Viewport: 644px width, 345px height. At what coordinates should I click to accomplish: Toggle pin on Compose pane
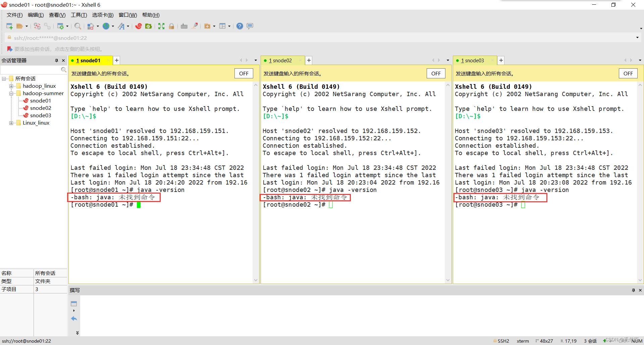(x=633, y=290)
